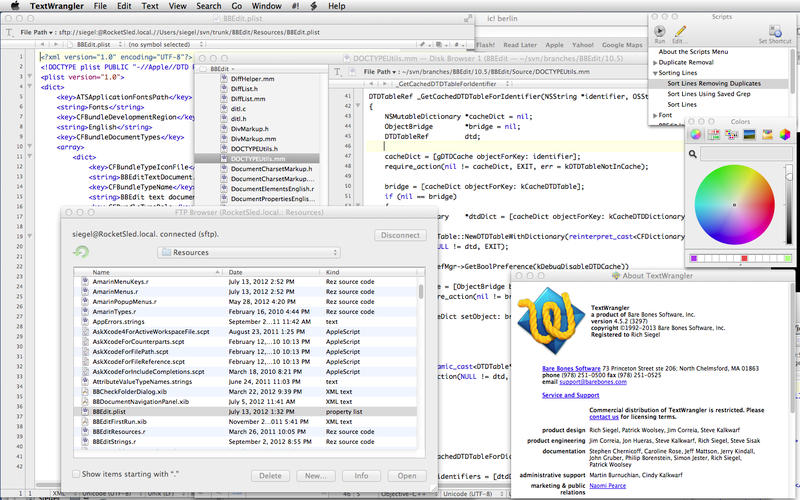Image resolution: width=800 pixels, height=500 pixels.
Task: Click the Run script icon
Action: pyautogui.click(x=662, y=30)
